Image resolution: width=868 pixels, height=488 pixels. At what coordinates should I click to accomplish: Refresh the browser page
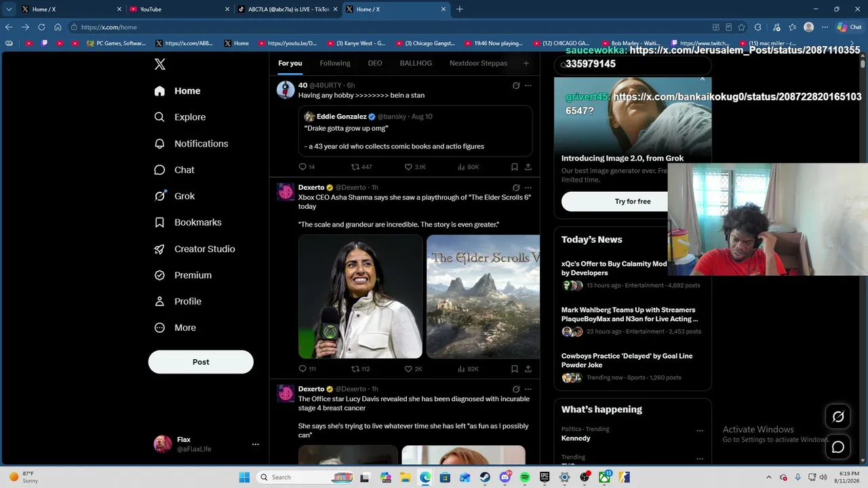(x=41, y=27)
